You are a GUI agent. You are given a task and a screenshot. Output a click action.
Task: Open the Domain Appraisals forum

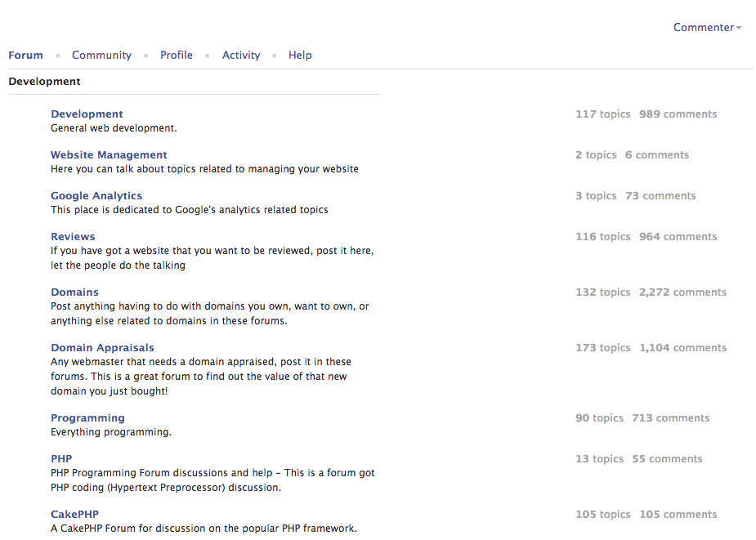103,348
